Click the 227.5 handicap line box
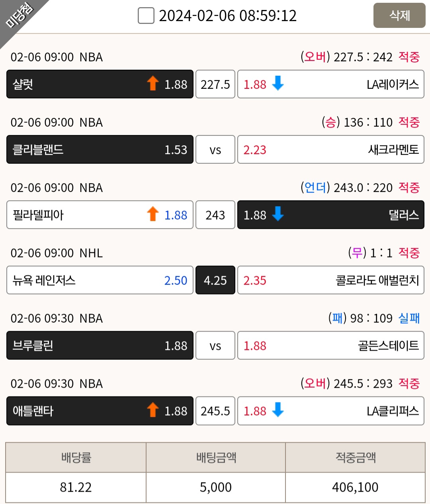This screenshot has width=430, height=504. 215,84
